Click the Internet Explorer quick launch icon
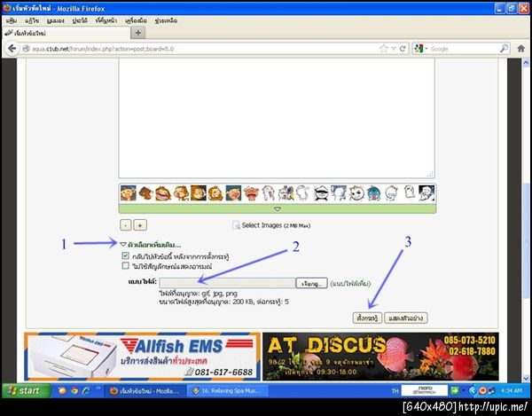 [x=86, y=391]
